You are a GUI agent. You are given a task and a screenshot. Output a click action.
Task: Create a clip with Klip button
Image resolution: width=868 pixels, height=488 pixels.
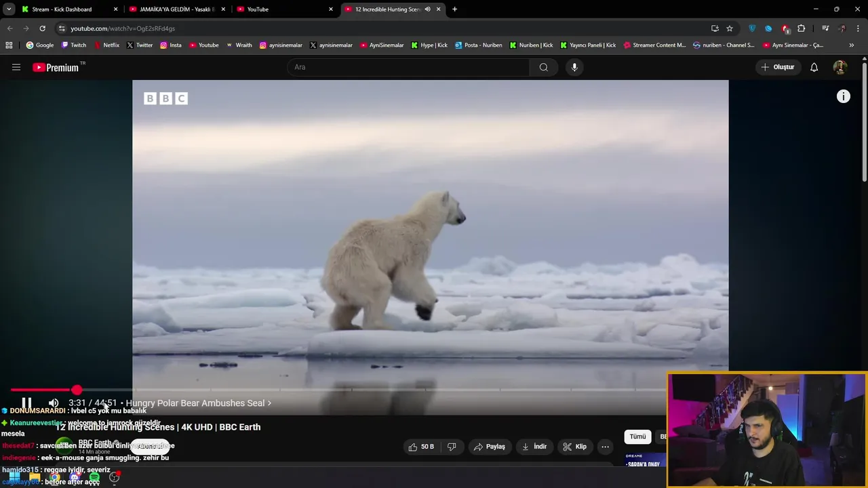pyautogui.click(x=574, y=447)
